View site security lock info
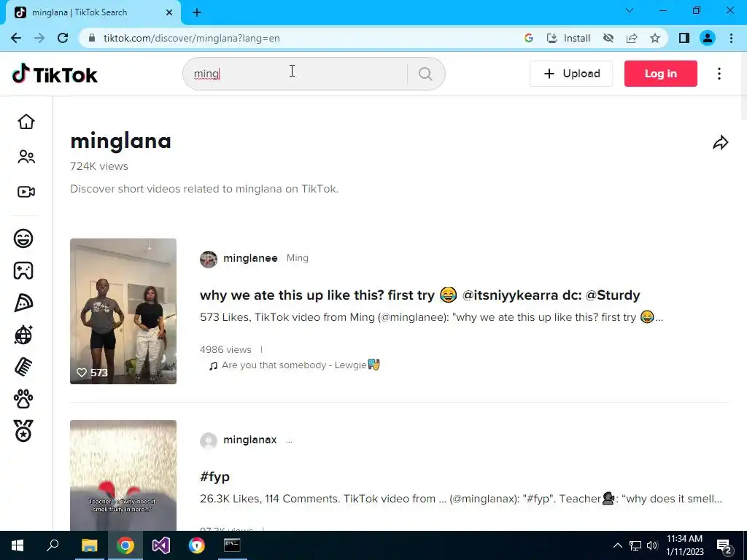Viewport: 747px width, 560px height. coord(93,38)
